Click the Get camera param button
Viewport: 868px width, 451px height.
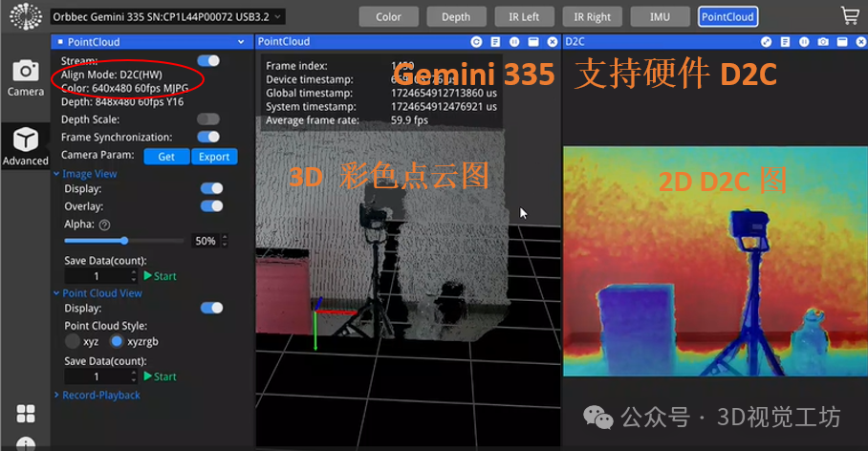pos(166,157)
